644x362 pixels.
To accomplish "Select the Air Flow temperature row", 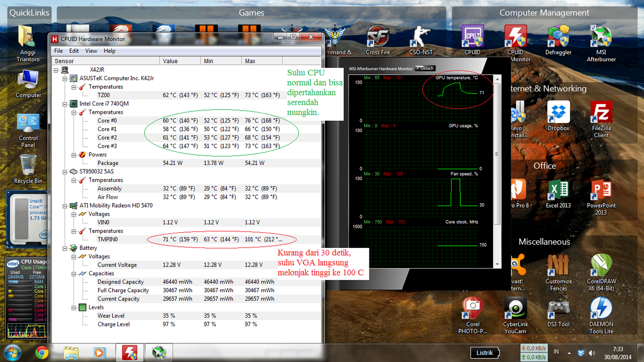I will point(187,197).
